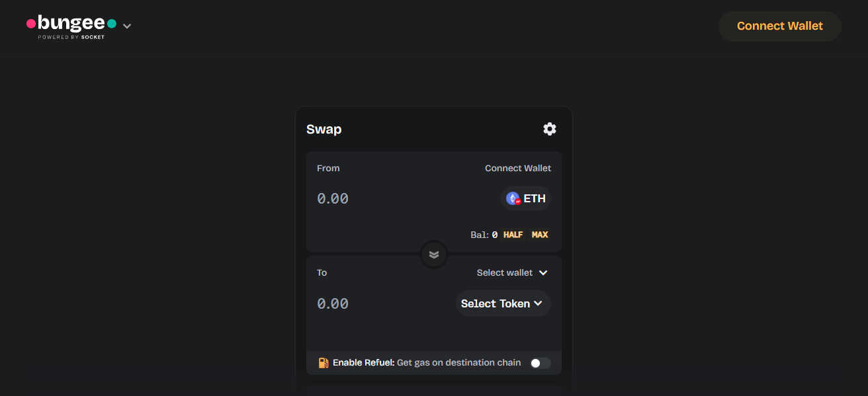This screenshot has height=396, width=868.
Task: Click the Ethereum token icon beside ETH
Action: 511,198
